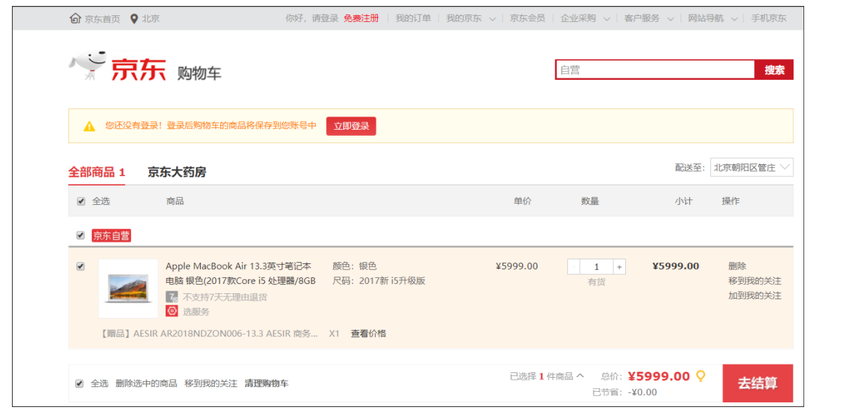
Task: Click the AESIR gift item text
Action: 208,333
